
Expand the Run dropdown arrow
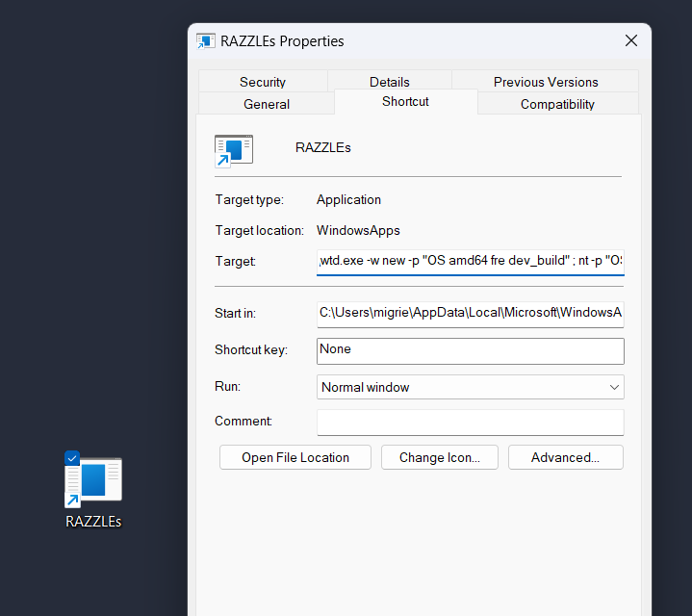click(x=614, y=388)
